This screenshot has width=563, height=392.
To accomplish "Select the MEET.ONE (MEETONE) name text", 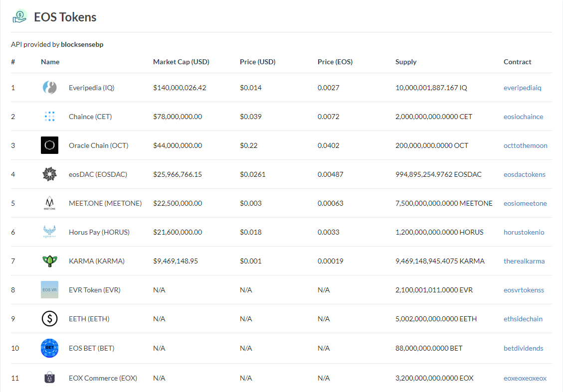I will click(105, 203).
